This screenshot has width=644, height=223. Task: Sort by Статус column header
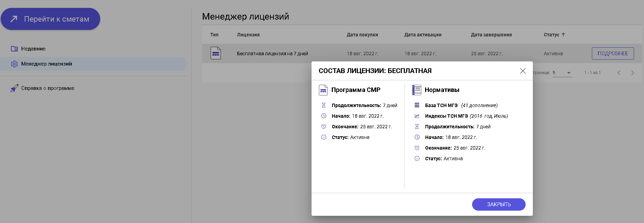point(551,35)
